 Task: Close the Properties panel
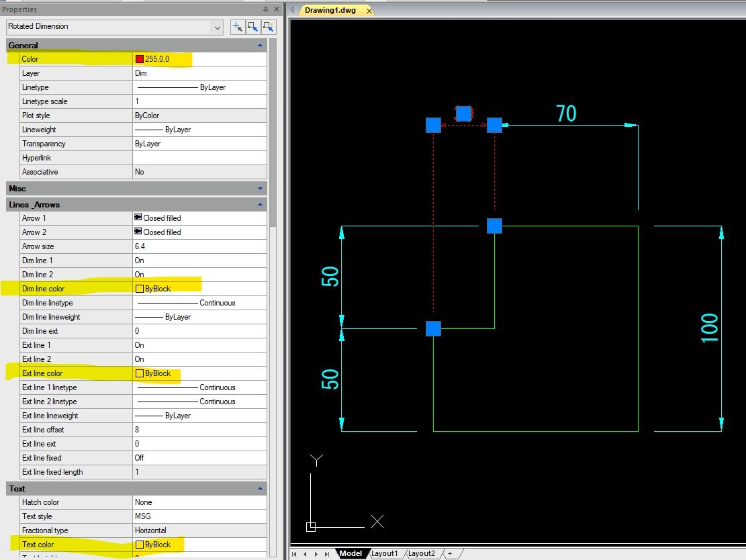[277, 9]
